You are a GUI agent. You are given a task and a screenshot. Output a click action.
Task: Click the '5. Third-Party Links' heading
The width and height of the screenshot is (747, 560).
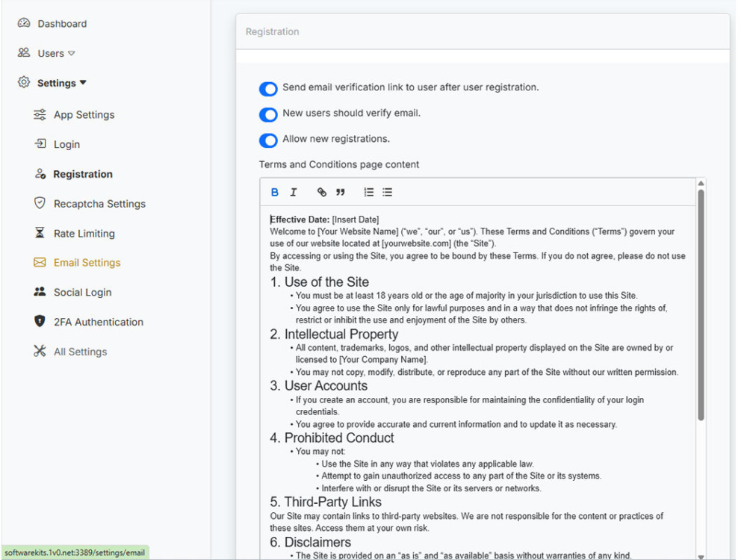tap(326, 502)
